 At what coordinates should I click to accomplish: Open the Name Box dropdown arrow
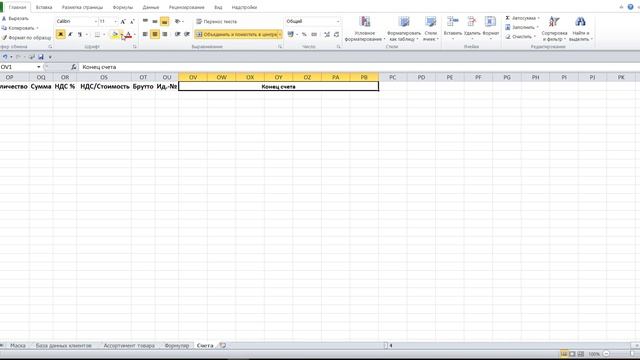pyautogui.click(x=38, y=67)
